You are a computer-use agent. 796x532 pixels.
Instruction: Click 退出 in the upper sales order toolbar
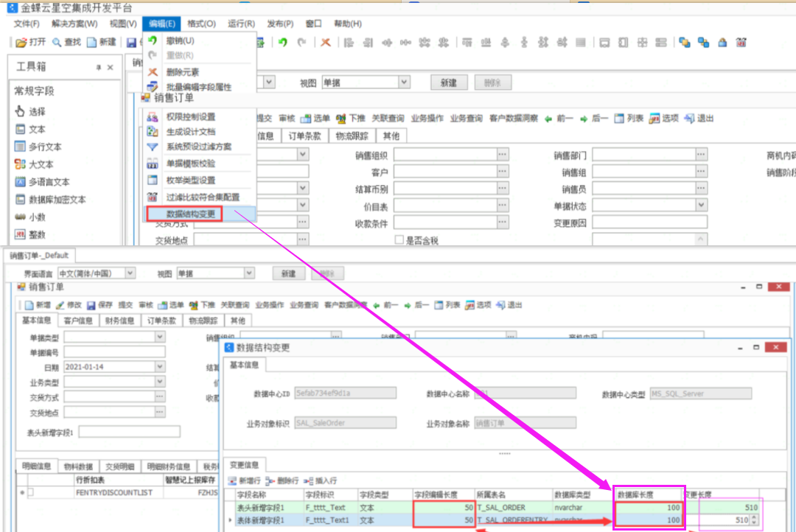click(699, 119)
